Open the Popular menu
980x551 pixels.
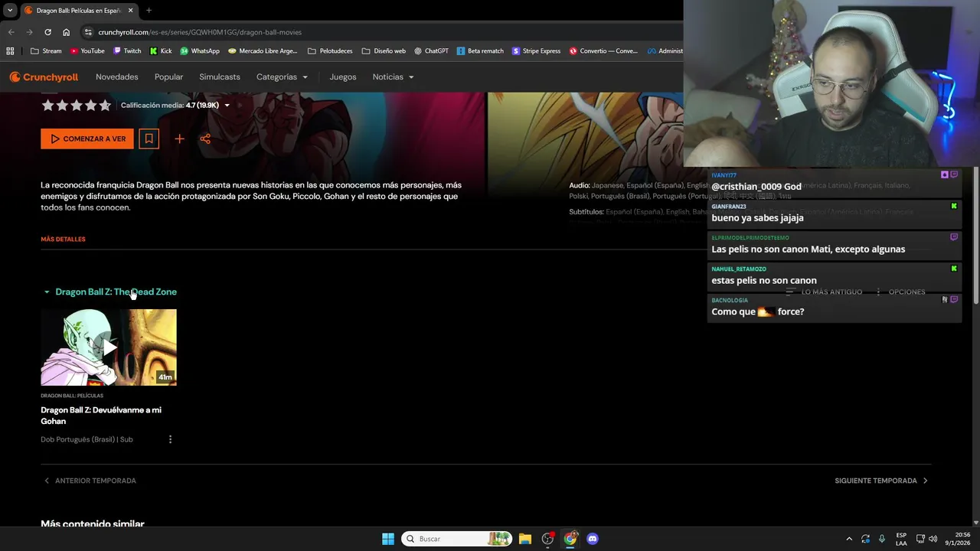168,77
